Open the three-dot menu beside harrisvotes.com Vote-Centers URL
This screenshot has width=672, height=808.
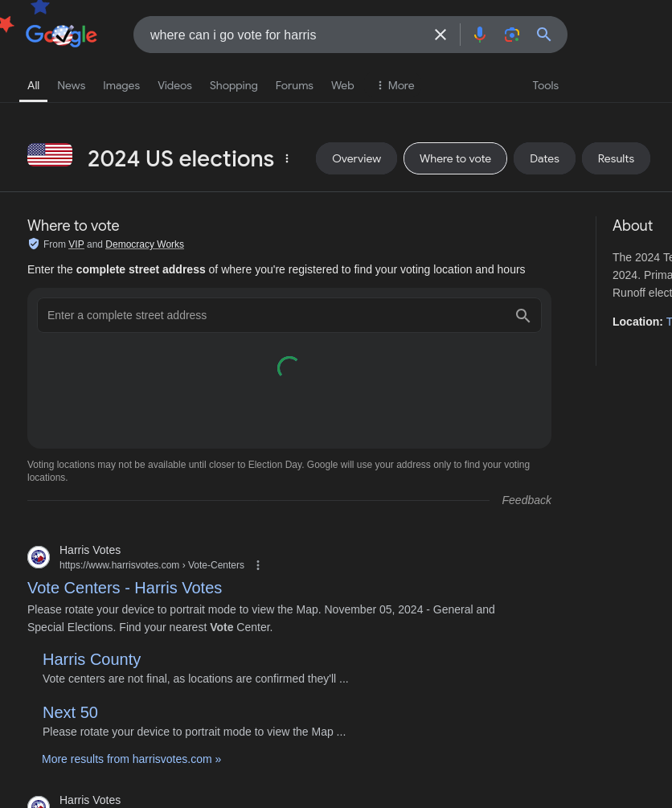click(258, 565)
